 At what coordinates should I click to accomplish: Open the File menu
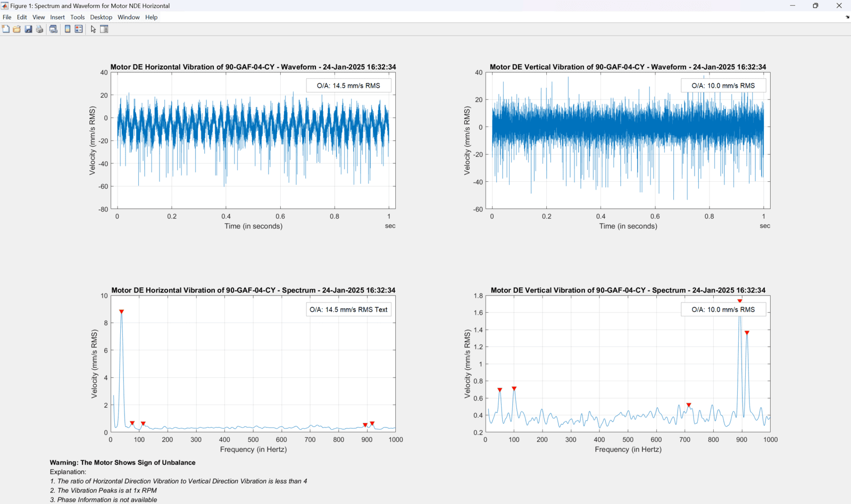tap(7, 17)
